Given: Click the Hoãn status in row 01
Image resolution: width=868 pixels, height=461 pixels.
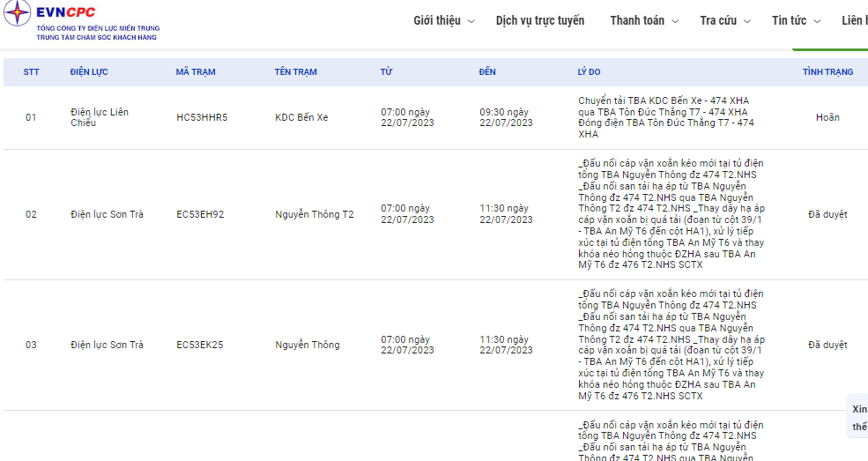Looking at the screenshot, I should (x=827, y=117).
